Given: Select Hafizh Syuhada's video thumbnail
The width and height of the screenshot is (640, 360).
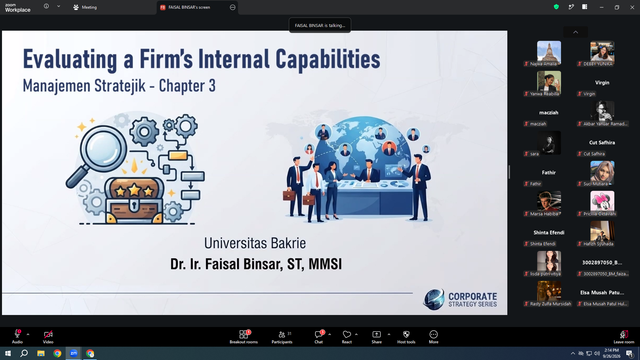Looking at the screenshot, I should coord(602,233).
